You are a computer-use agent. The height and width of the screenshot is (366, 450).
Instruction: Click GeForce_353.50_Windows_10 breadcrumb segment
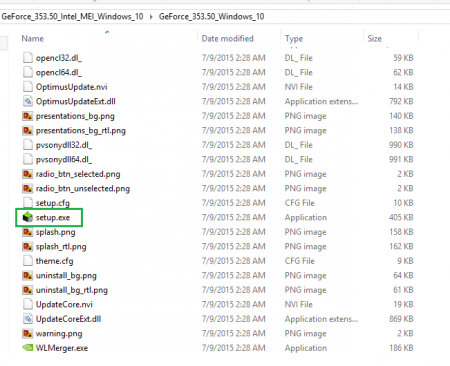tap(212, 17)
